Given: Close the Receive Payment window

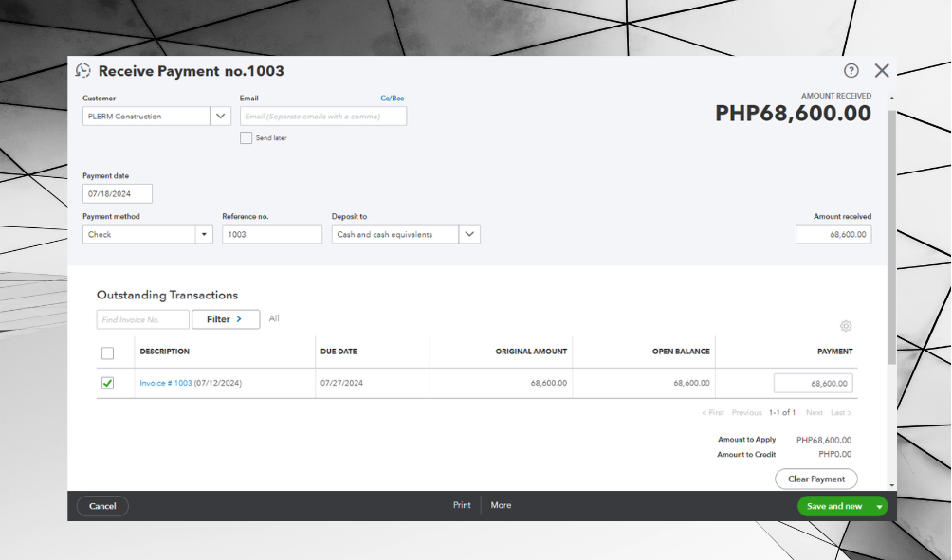Looking at the screenshot, I should click(882, 71).
